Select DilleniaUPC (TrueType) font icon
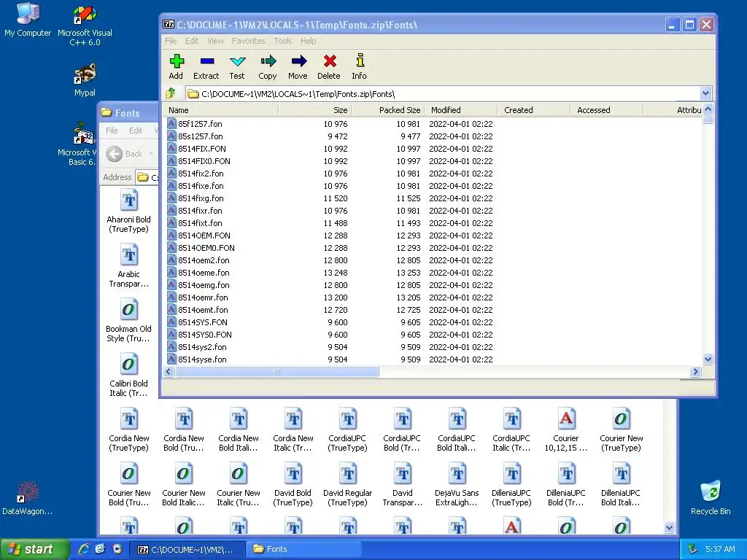The image size is (747, 560). tap(511, 485)
